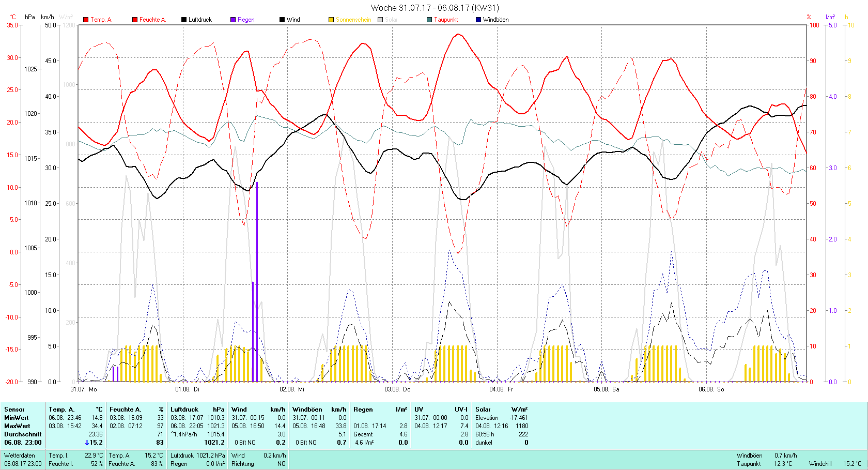Click the red '%' axis unit label
Image resolution: width=868 pixels, height=470 pixels.
coord(809,17)
